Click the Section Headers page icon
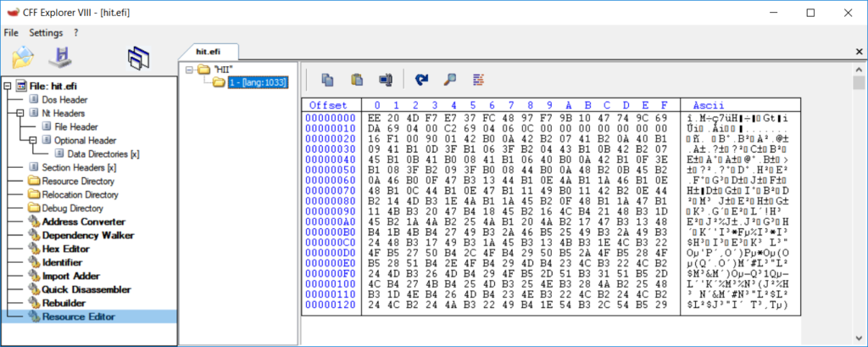The image size is (868, 347). pyautogui.click(x=34, y=167)
